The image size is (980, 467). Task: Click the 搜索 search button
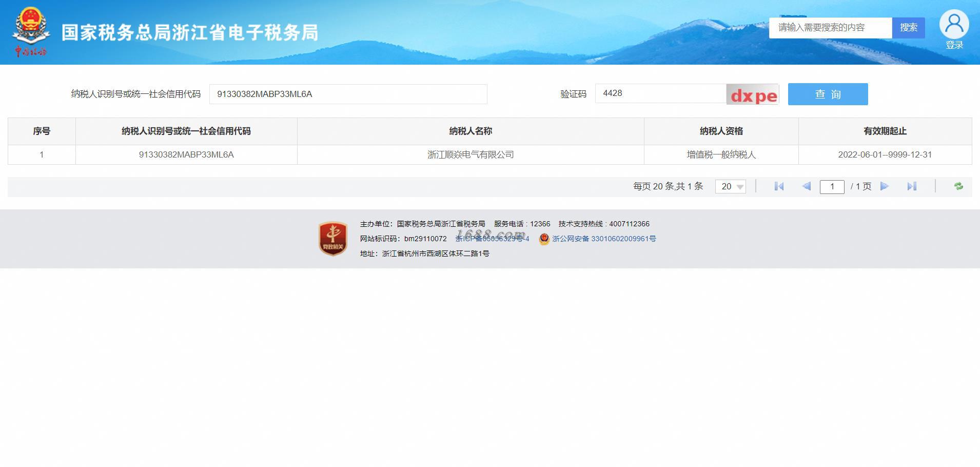[909, 28]
